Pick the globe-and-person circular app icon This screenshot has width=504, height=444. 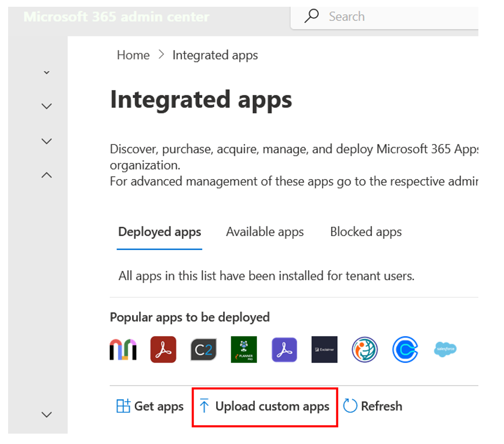tap(365, 350)
